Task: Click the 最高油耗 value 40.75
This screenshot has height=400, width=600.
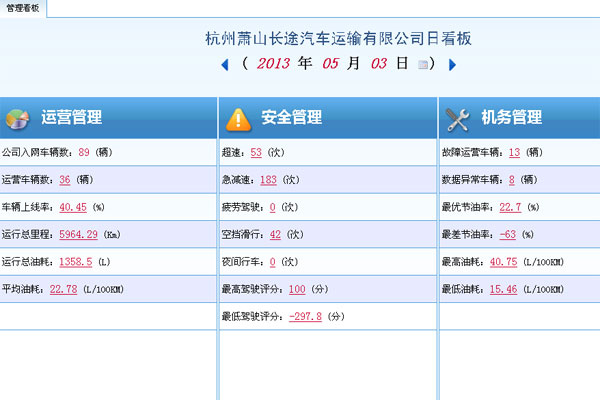Action: pos(503,262)
